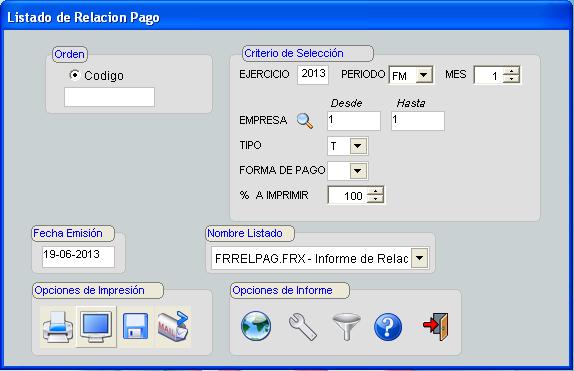Click the EMPRESA Hasta input field

point(418,121)
